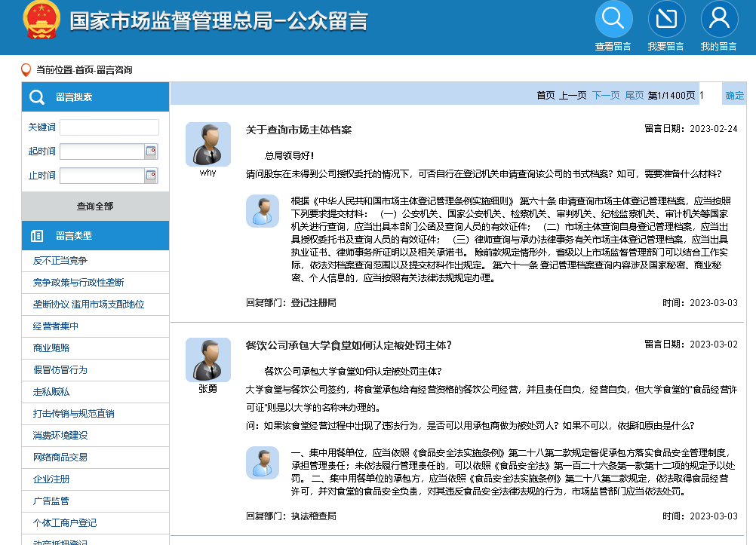Open the calendar picker for 止时间
The image size is (756, 545).
pyautogui.click(x=152, y=173)
